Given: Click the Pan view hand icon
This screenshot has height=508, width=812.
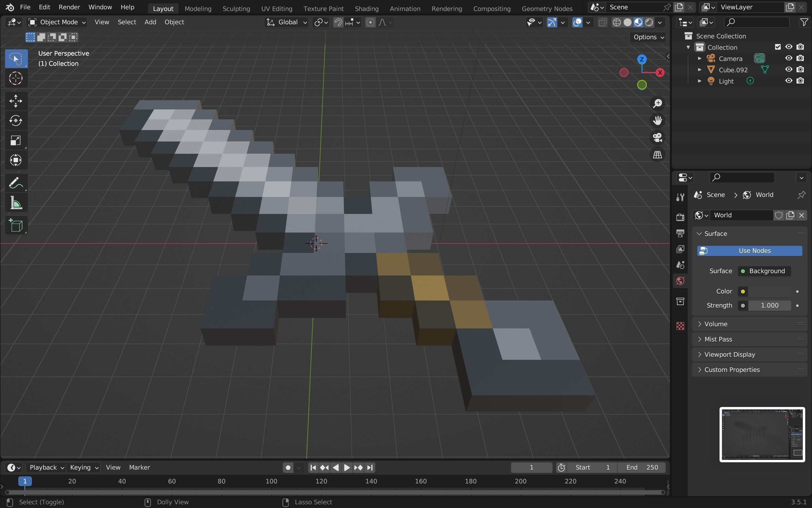Looking at the screenshot, I should point(657,120).
